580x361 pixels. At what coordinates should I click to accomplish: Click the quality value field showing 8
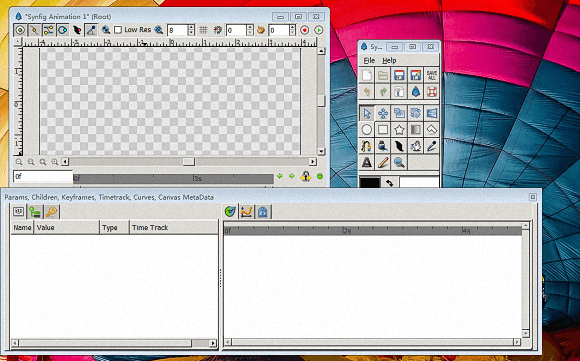(x=177, y=30)
